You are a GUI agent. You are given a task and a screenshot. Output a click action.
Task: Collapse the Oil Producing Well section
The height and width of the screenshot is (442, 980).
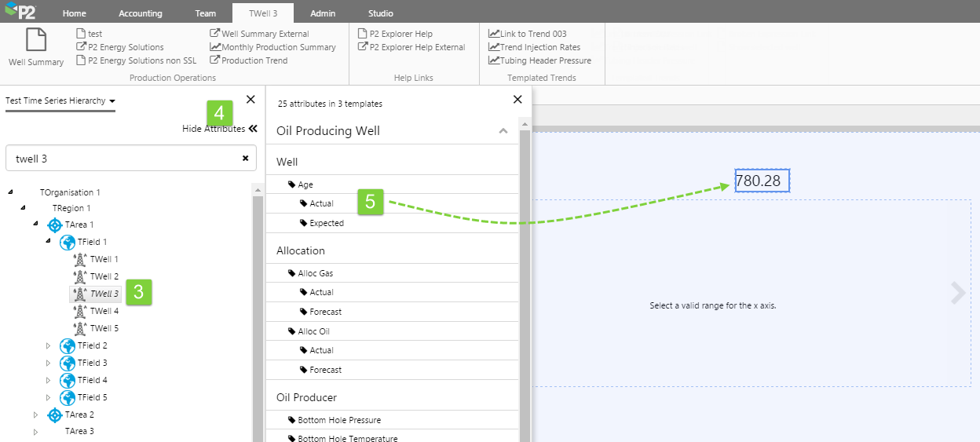point(503,131)
